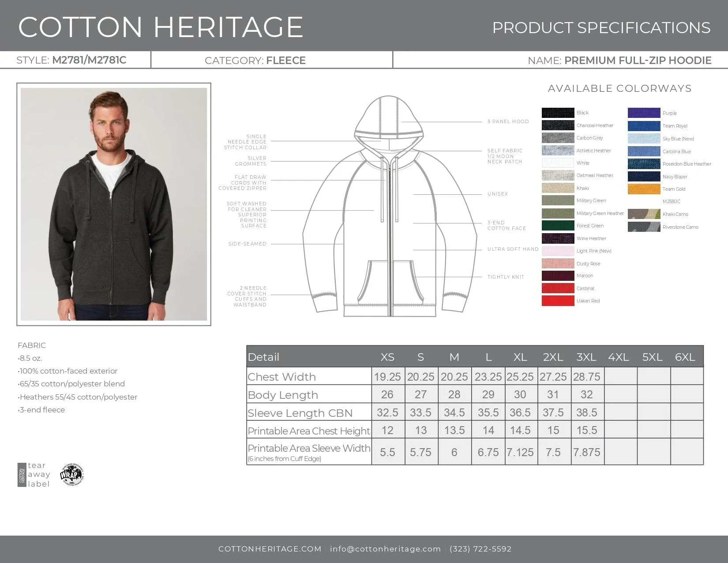Choose the Team Royal swatch
728x563 pixels.
tap(644, 126)
